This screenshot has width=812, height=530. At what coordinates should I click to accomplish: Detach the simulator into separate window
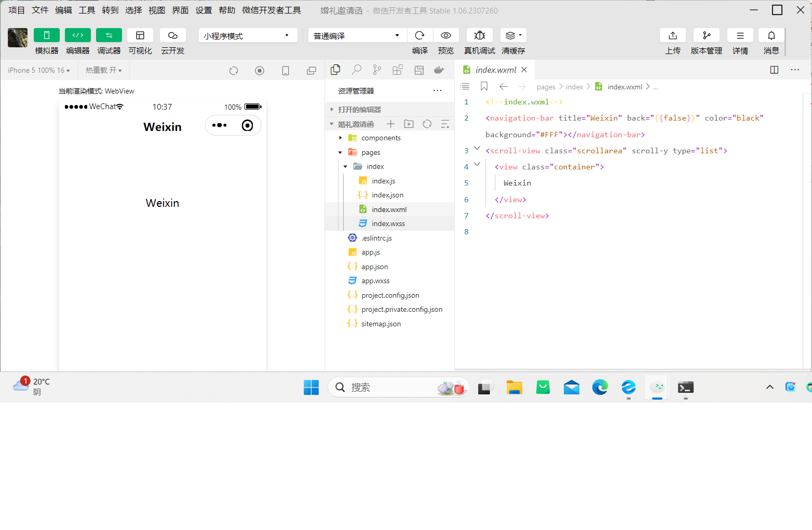[x=312, y=71]
